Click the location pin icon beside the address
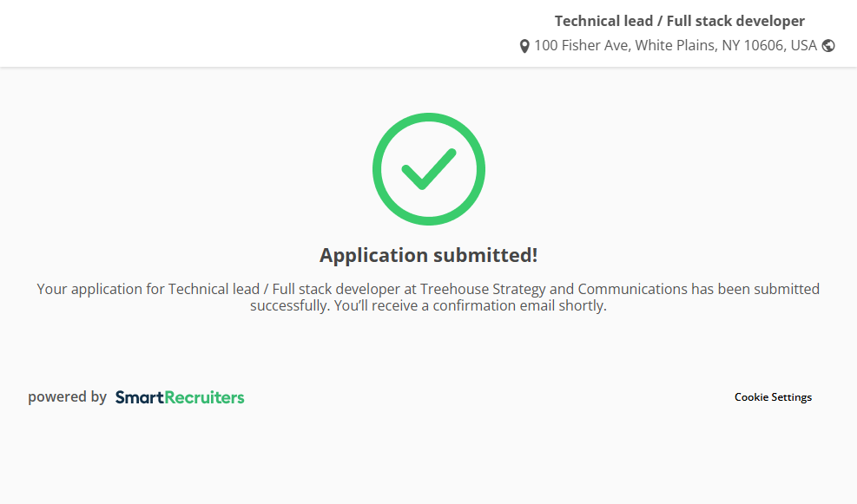The height and width of the screenshot is (504, 857). click(x=524, y=46)
